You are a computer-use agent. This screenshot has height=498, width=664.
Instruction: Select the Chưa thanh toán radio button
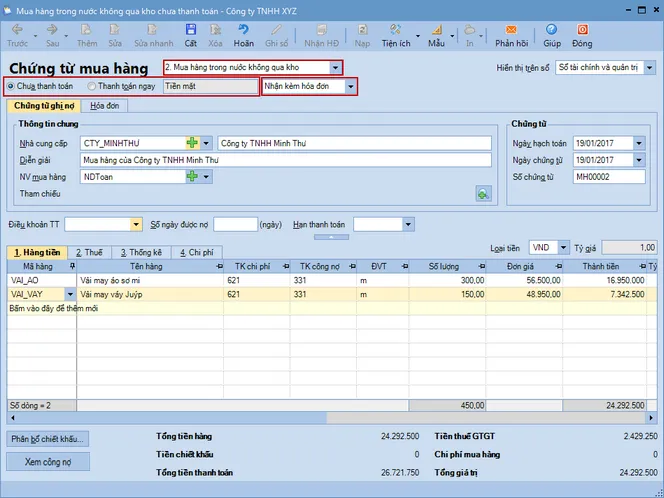tap(11, 87)
